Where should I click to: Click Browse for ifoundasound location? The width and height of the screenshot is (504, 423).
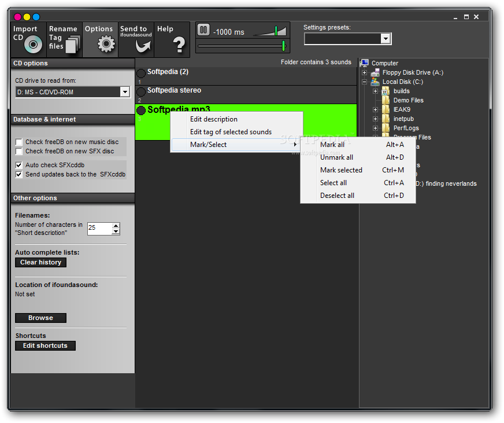(x=40, y=318)
